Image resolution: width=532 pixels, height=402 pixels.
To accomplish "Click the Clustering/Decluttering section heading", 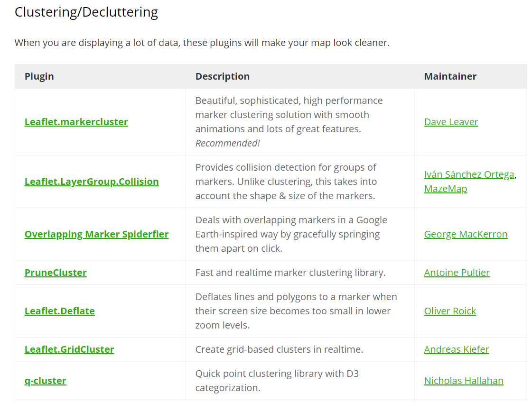I will pos(86,12).
